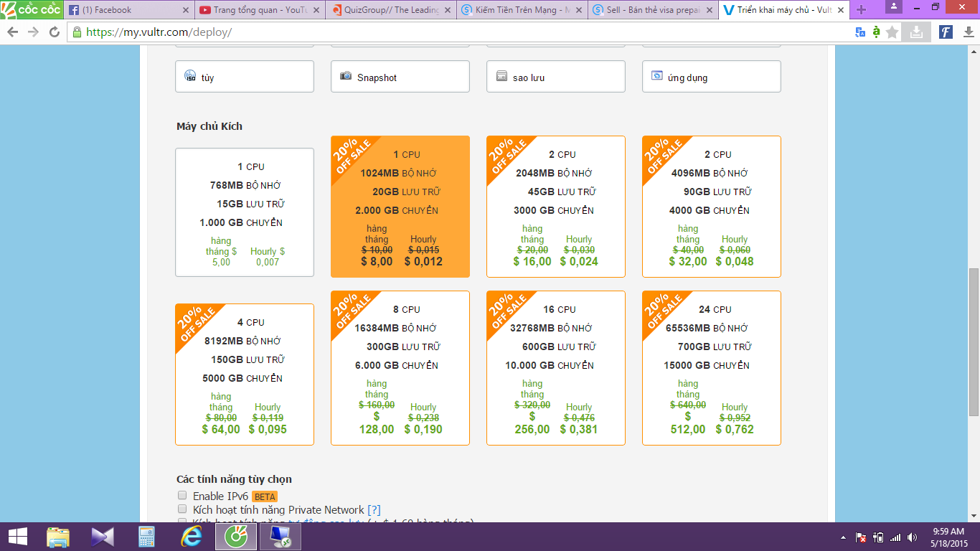Viewport: 980px width, 551px height.
Task: Bookmark this page with the star
Action: tap(892, 32)
